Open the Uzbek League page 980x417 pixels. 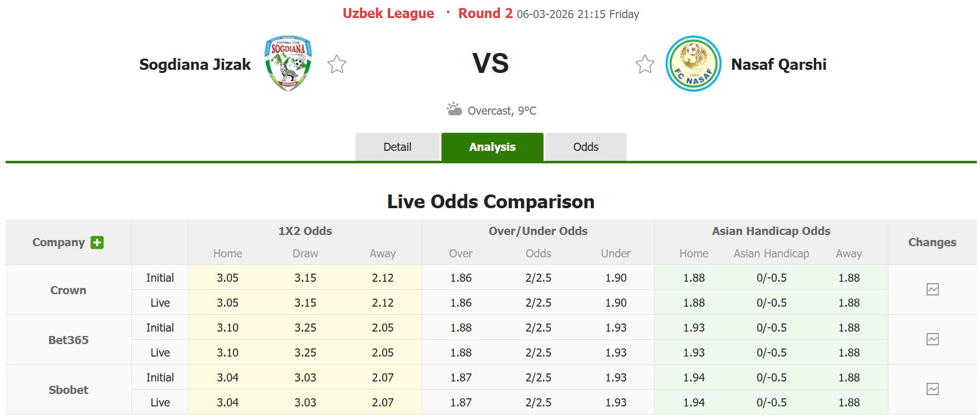[x=389, y=12]
